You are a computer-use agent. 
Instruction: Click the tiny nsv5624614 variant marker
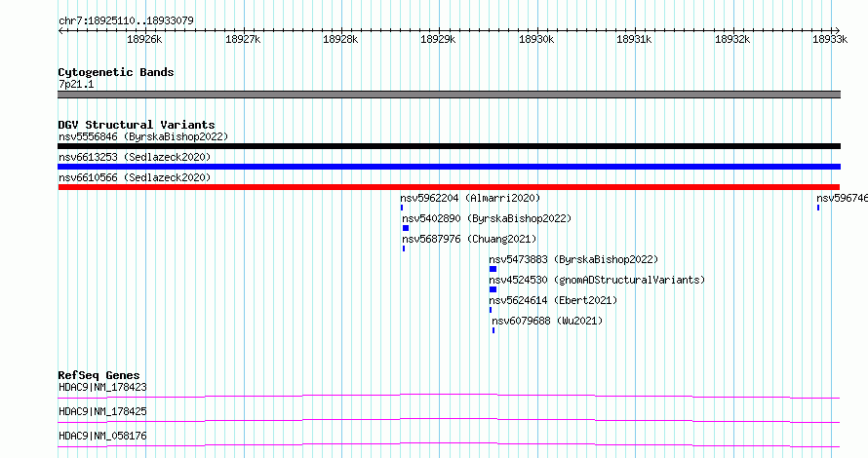[491, 310]
